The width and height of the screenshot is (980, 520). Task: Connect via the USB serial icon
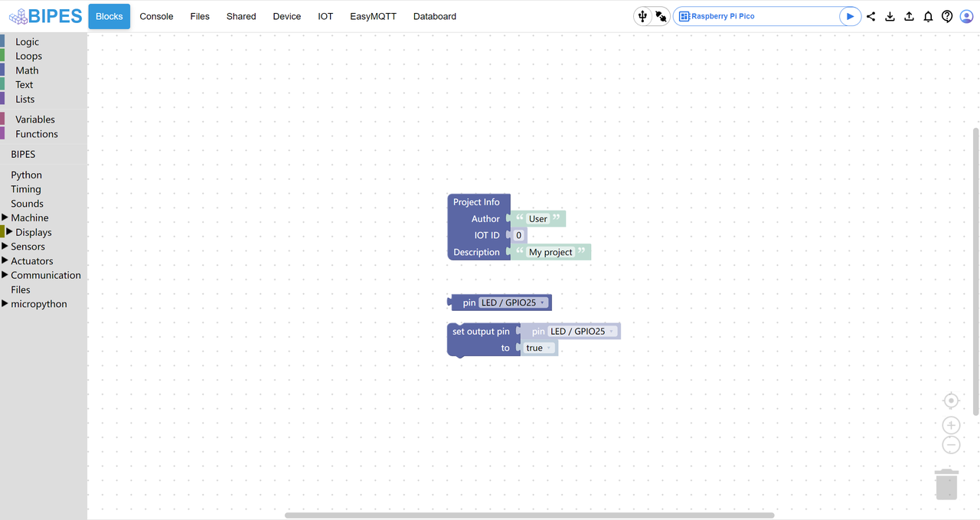coord(642,16)
